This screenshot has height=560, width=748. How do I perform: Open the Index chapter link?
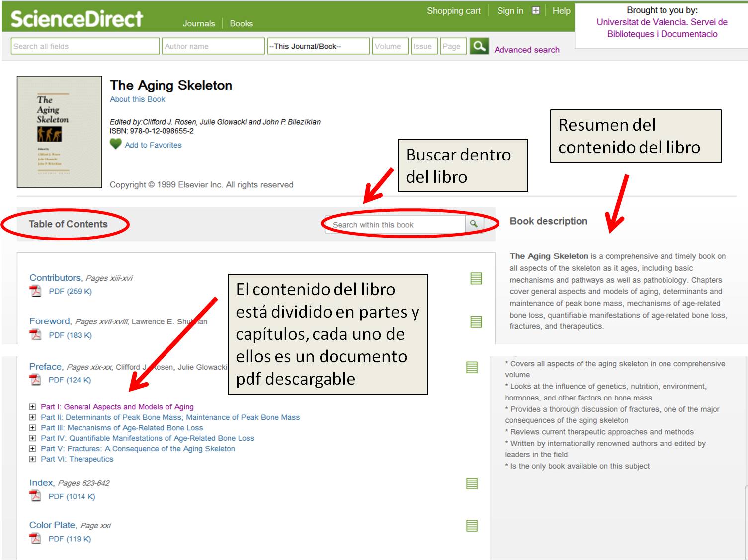click(41, 482)
